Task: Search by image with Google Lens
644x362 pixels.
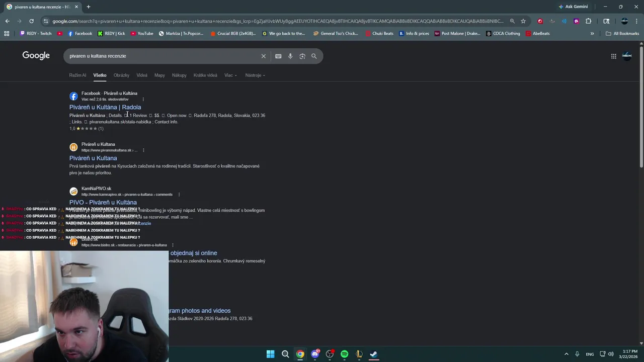Action: click(x=302, y=56)
